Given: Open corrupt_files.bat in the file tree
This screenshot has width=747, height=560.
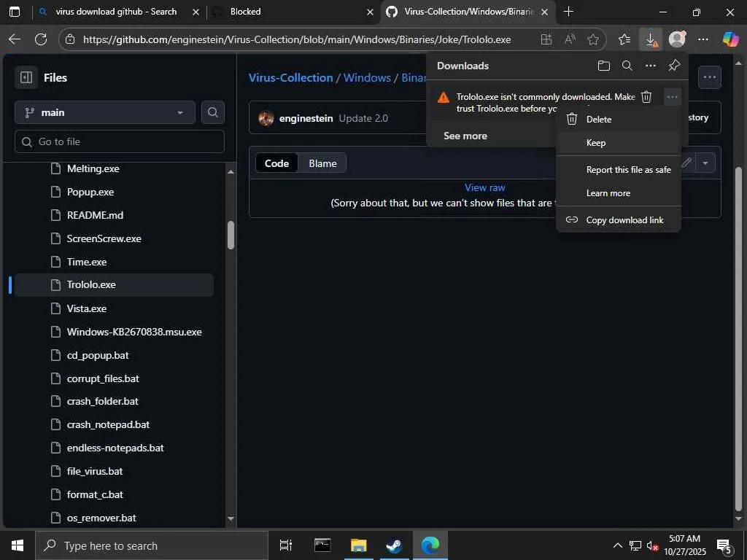Looking at the screenshot, I should click(103, 378).
